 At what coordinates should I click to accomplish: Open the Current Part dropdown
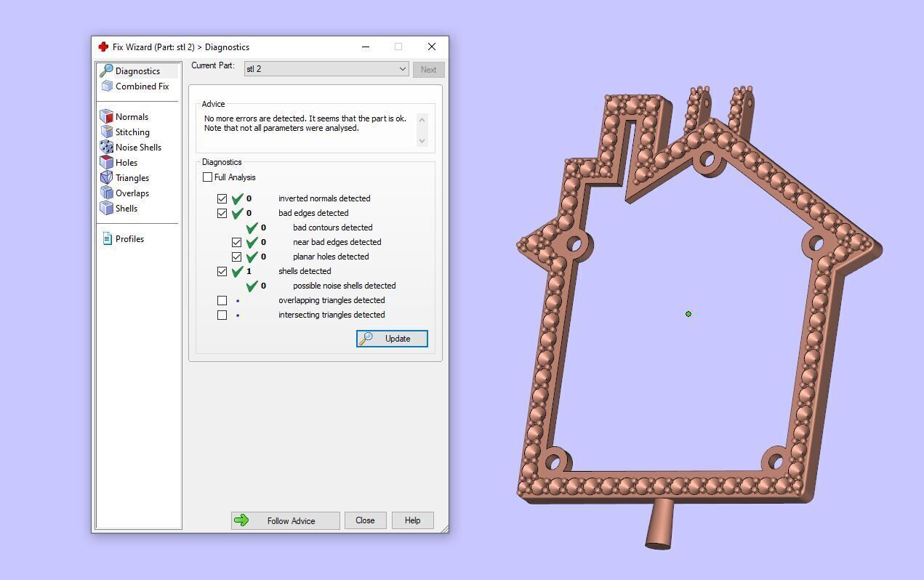pyautogui.click(x=326, y=69)
